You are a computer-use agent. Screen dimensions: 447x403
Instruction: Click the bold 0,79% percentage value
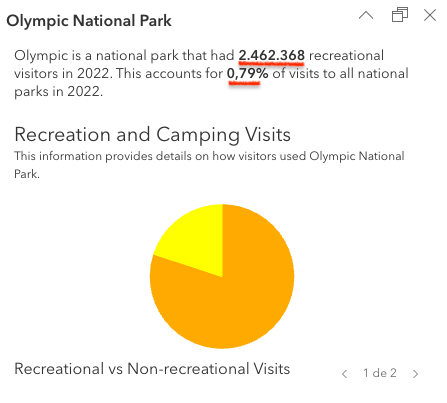pos(247,74)
